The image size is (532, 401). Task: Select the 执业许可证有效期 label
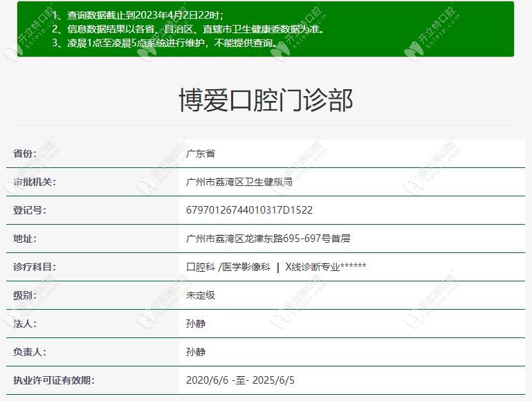[x=53, y=380]
